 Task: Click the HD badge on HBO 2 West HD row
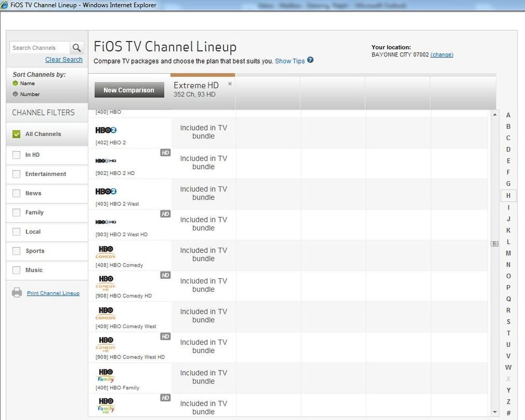tap(166, 214)
